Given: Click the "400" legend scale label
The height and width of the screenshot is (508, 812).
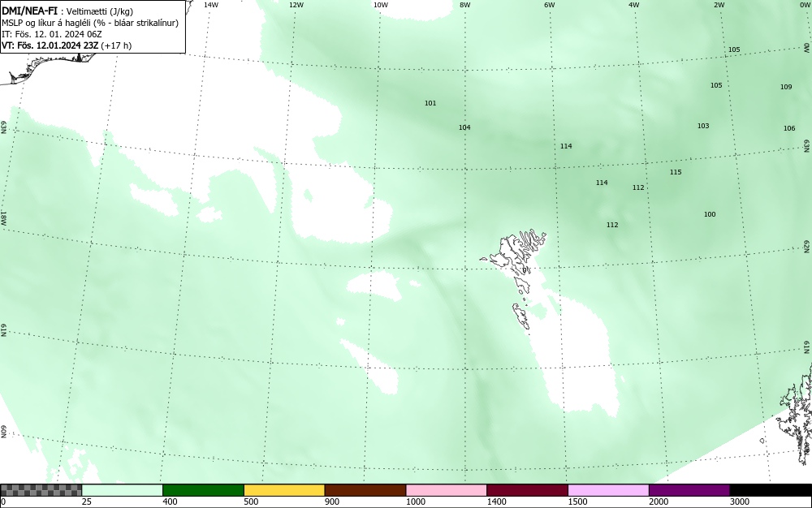Looking at the screenshot, I should 170,502.
